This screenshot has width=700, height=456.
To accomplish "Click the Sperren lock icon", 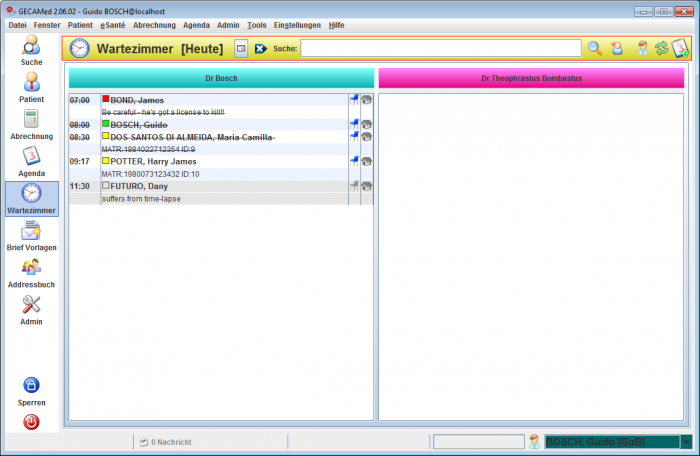I will (x=31, y=386).
